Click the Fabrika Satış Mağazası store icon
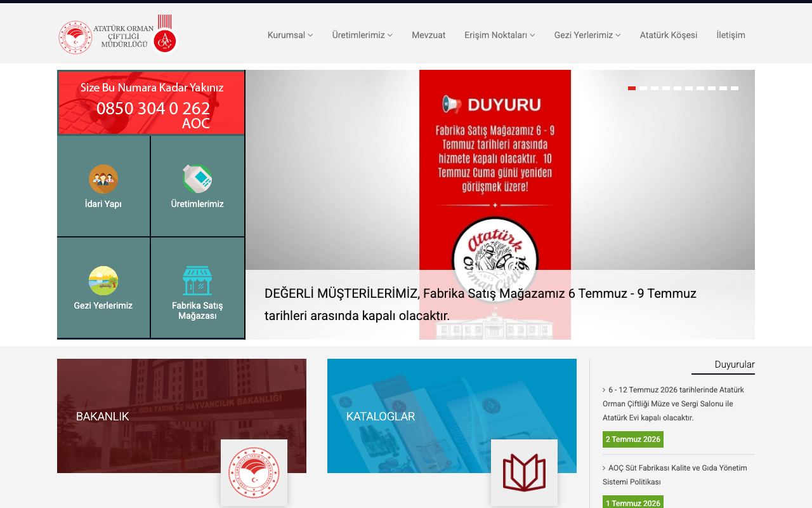Screen dimensions: 812x508 tap(197, 280)
